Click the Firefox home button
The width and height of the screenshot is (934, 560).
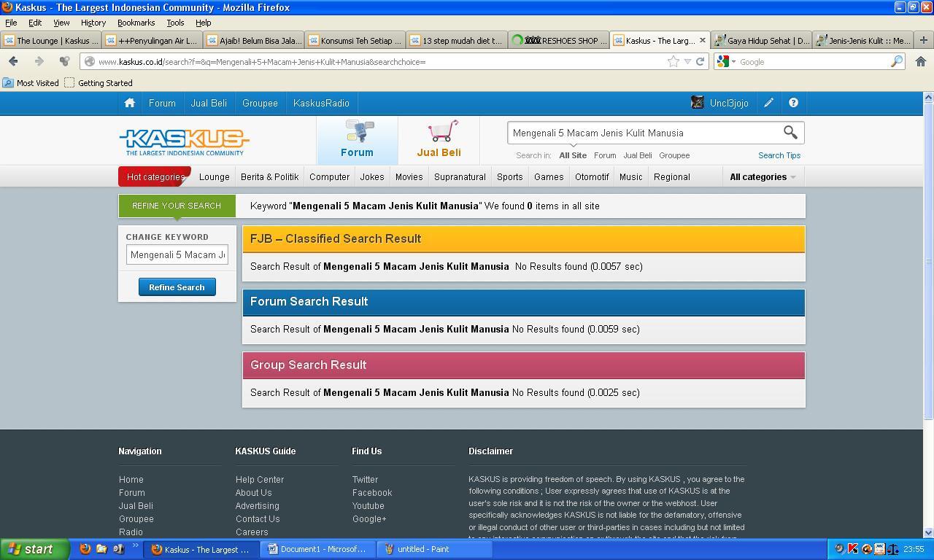tap(921, 61)
